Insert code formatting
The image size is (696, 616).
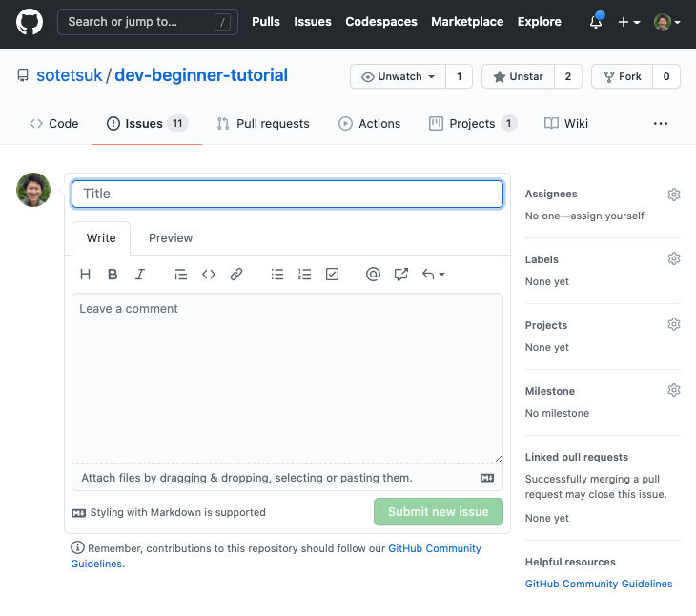click(209, 275)
